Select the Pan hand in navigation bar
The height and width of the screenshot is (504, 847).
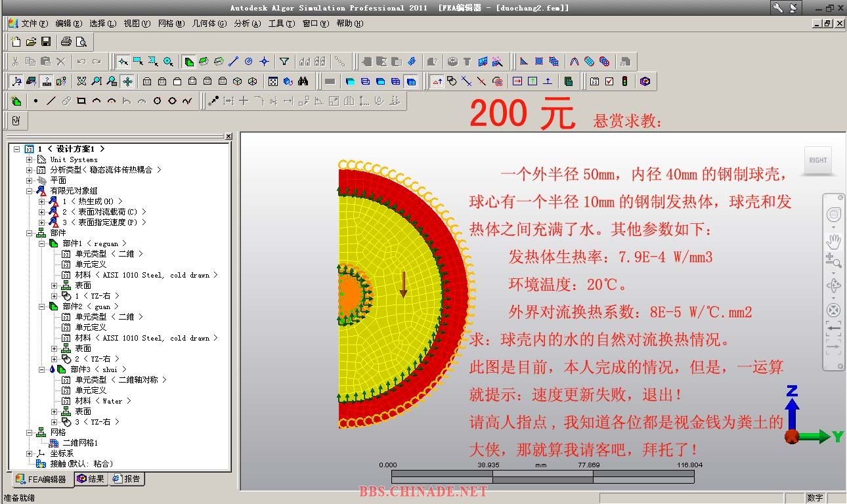[833, 240]
